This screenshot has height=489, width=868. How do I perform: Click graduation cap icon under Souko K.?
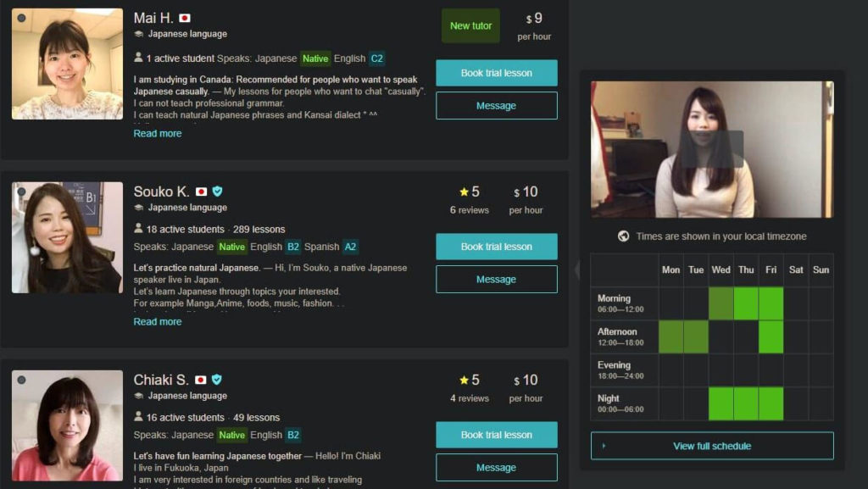coord(139,208)
